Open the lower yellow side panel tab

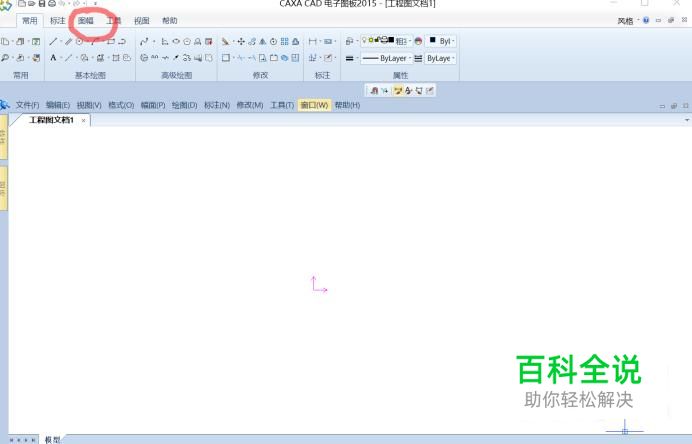[3, 188]
